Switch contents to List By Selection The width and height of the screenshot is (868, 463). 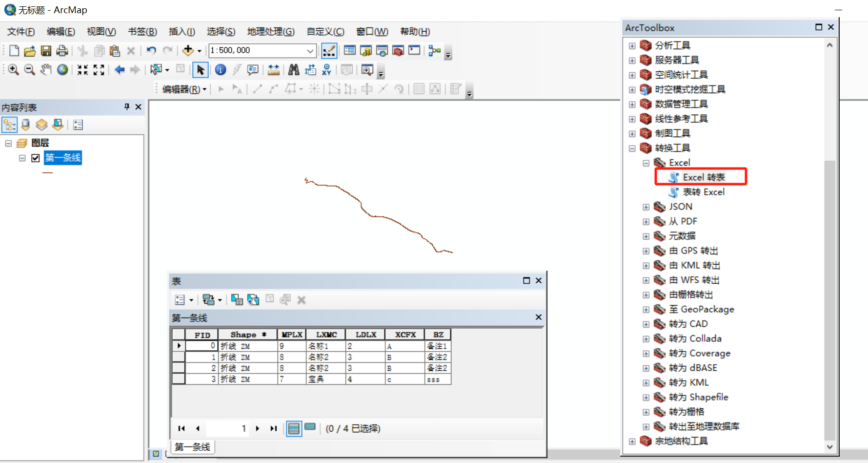(58, 125)
